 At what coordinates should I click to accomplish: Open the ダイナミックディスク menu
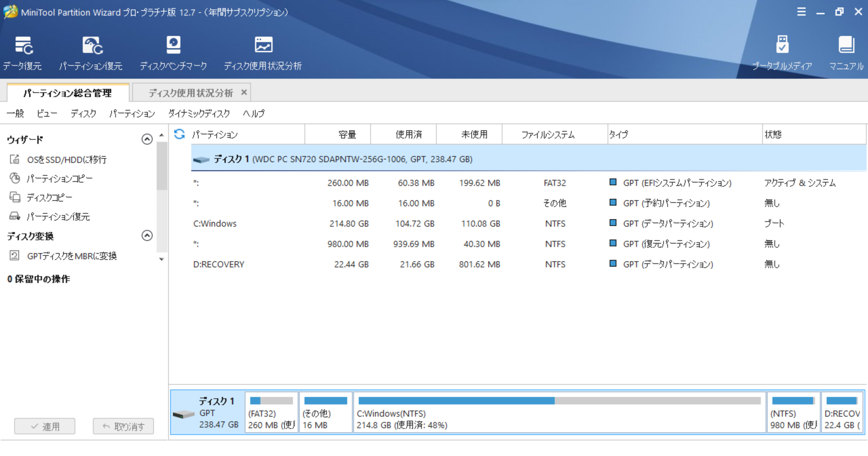(x=199, y=114)
